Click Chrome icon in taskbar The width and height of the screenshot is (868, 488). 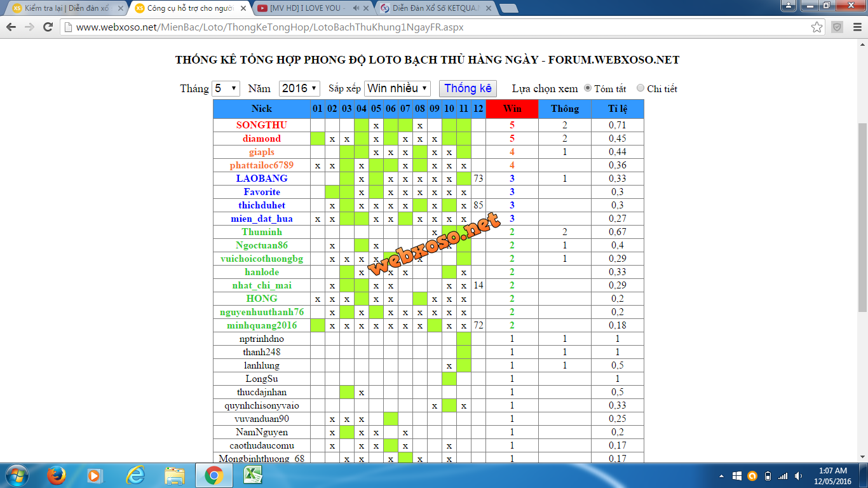[214, 475]
